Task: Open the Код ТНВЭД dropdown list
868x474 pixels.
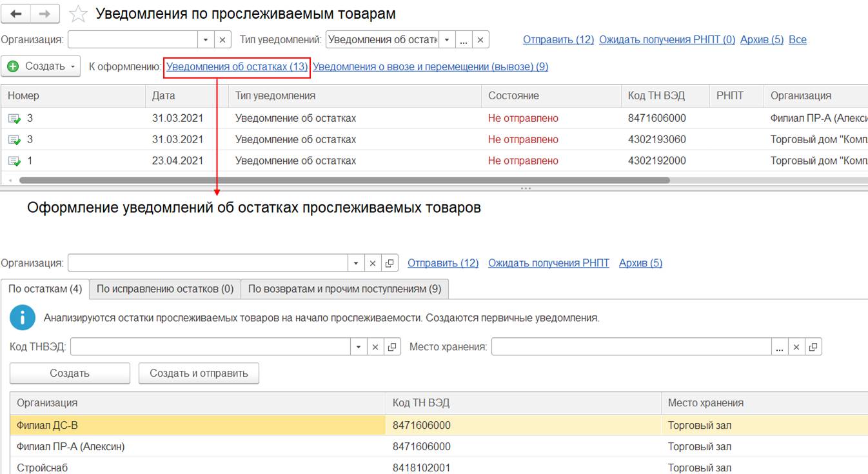Action: coord(359,347)
